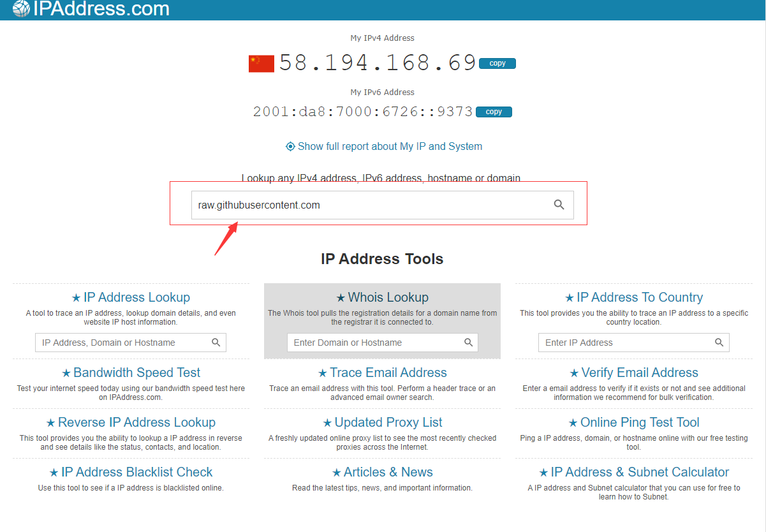Click the search icon in IP Address Lookup field

(216, 343)
